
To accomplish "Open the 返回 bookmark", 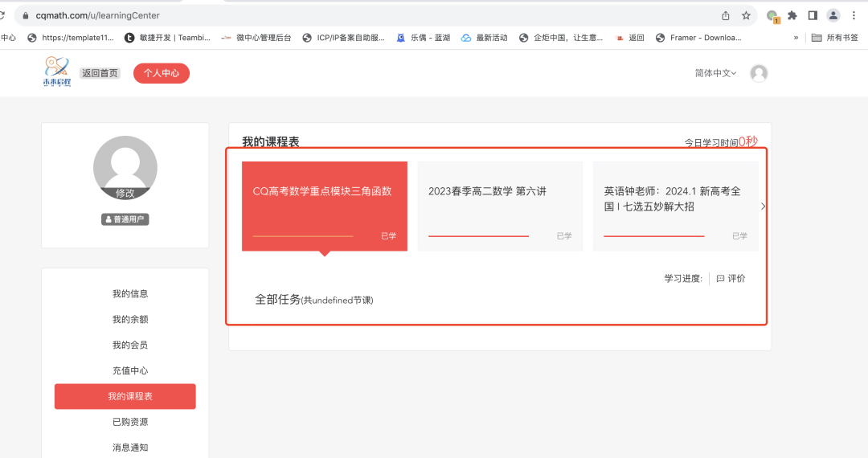I will coord(629,38).
